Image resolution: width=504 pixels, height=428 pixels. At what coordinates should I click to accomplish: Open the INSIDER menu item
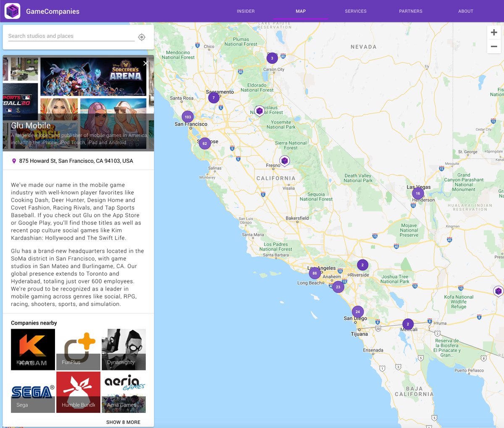(x=246, y=11)
